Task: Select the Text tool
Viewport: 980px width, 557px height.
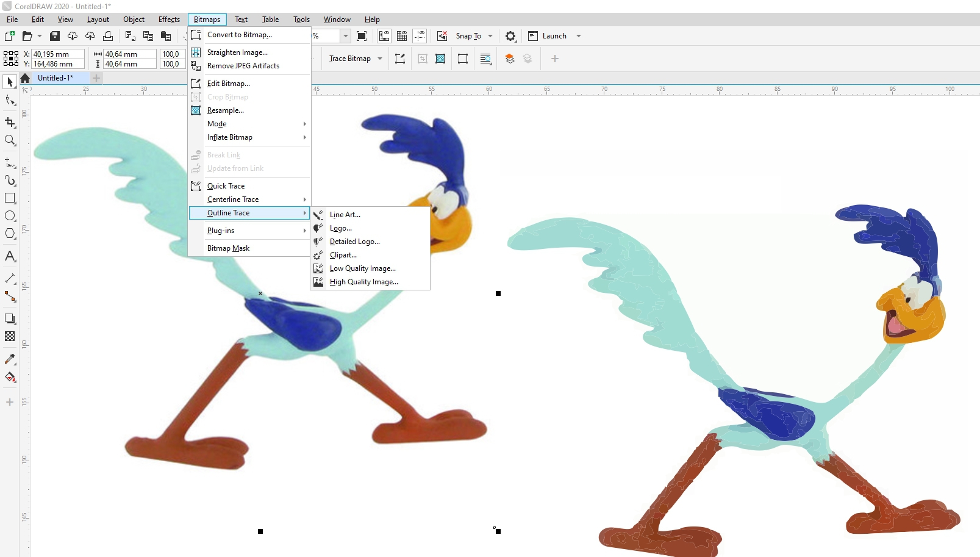Action: pos(10,256)
